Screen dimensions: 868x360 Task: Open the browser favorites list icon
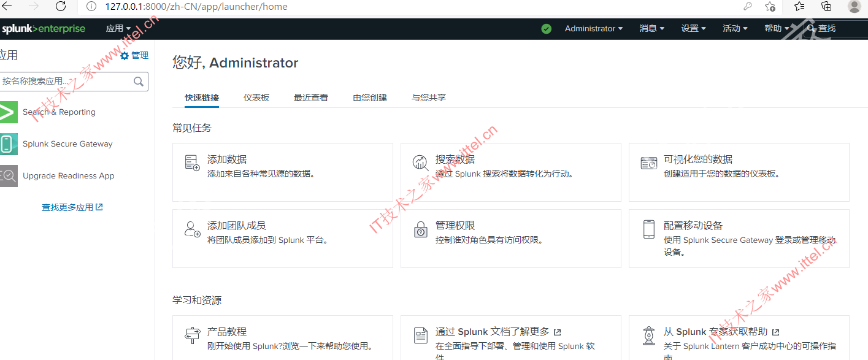pos(799,7)
